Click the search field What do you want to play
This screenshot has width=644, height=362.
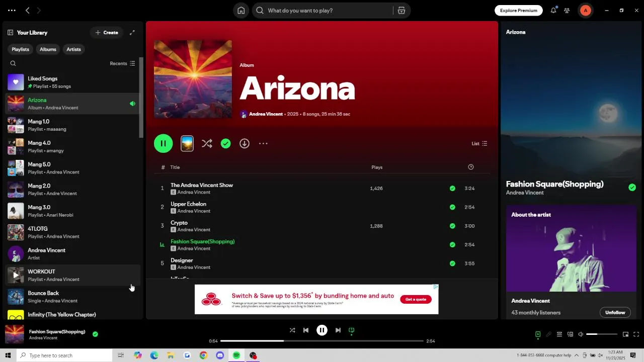327,11
